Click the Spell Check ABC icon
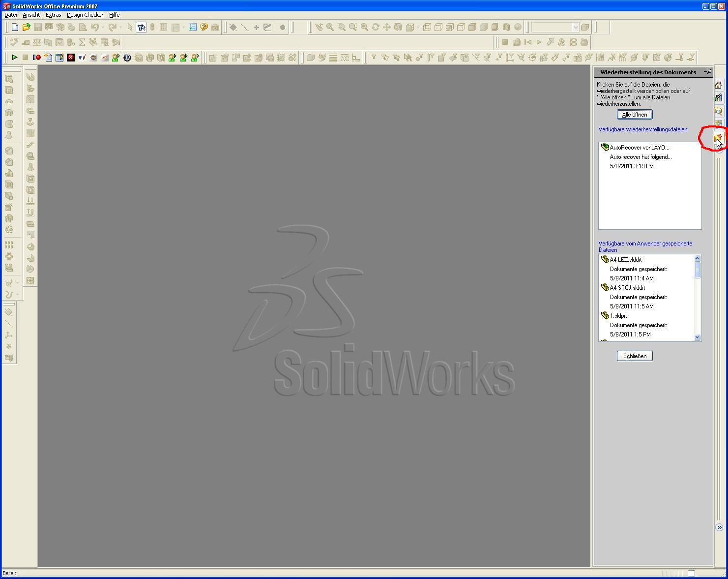The height and width of the screenshot is (579, 728). pyautogui.click(x=14, y=42)
